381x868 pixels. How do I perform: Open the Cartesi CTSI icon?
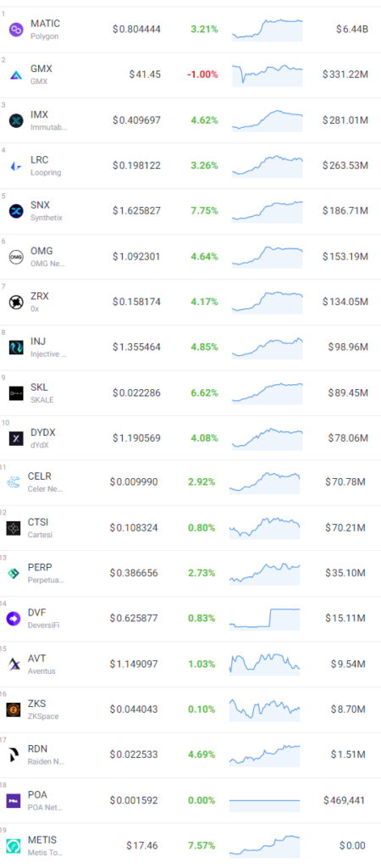point(14,528)
